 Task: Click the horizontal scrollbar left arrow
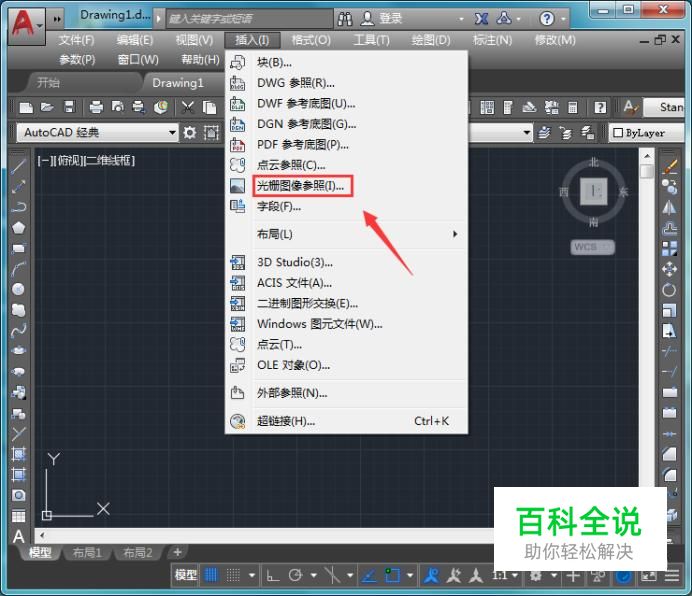[x=42, y=536]
